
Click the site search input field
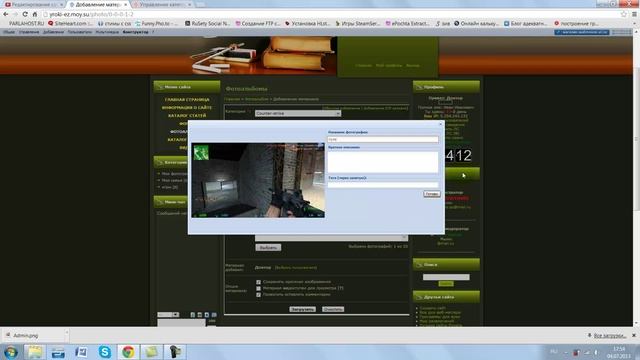point(446,277)
